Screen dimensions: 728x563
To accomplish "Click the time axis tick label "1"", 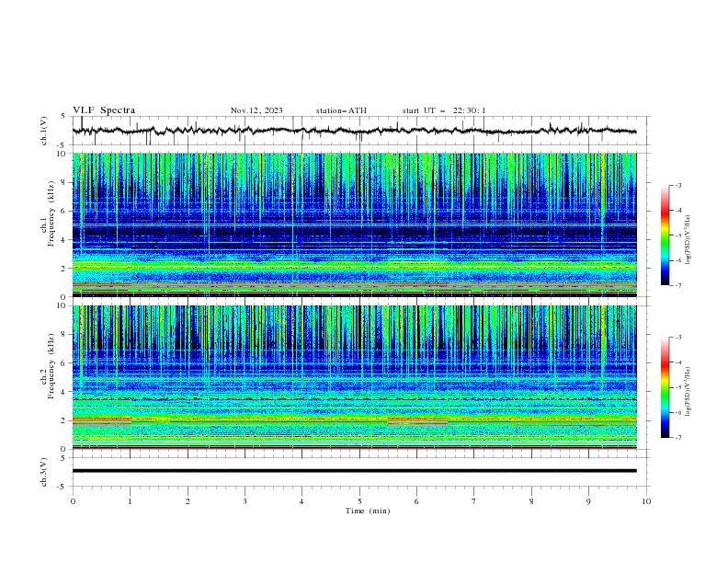I will click(130, 501).
